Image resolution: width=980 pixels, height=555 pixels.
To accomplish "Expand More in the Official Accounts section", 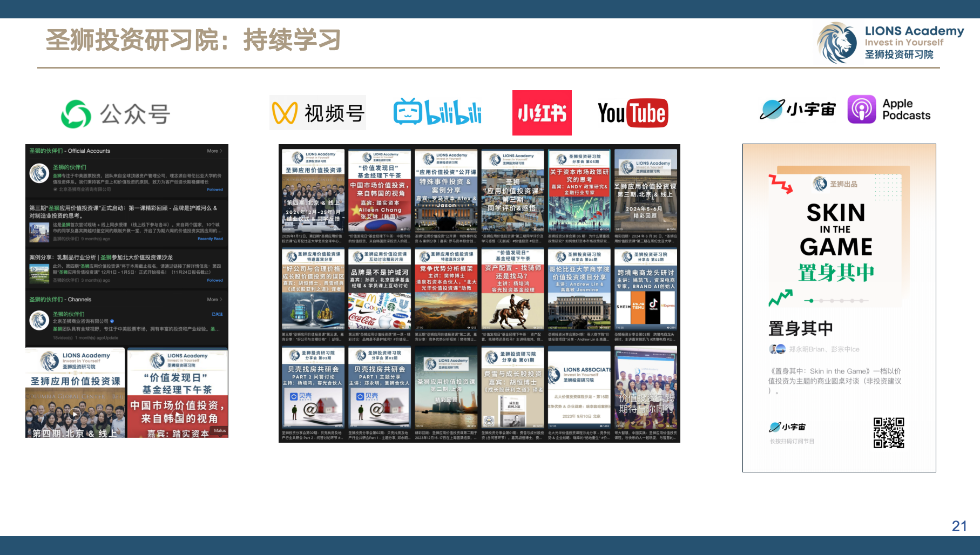I will coord(214,151).
